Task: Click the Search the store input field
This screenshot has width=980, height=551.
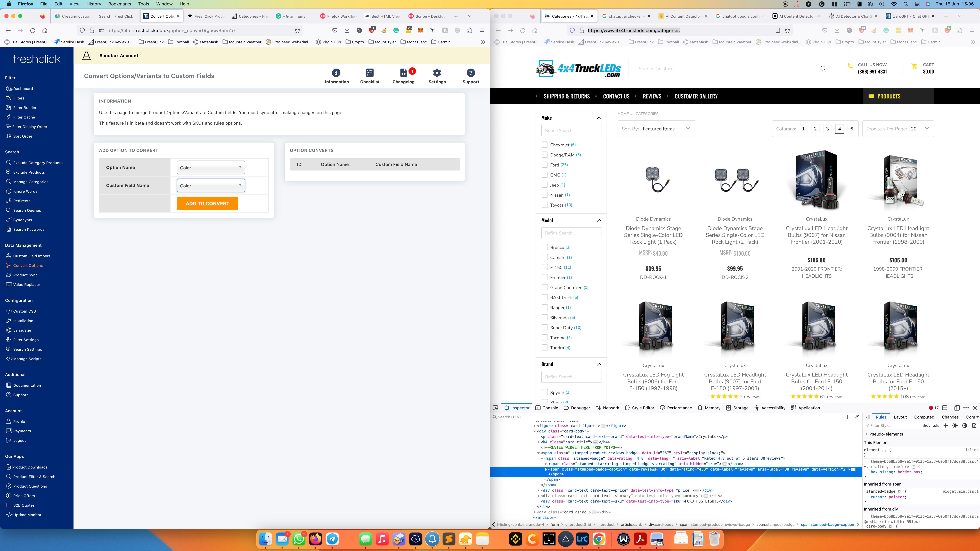Action: pyautogui.click(x=723, y=69)
